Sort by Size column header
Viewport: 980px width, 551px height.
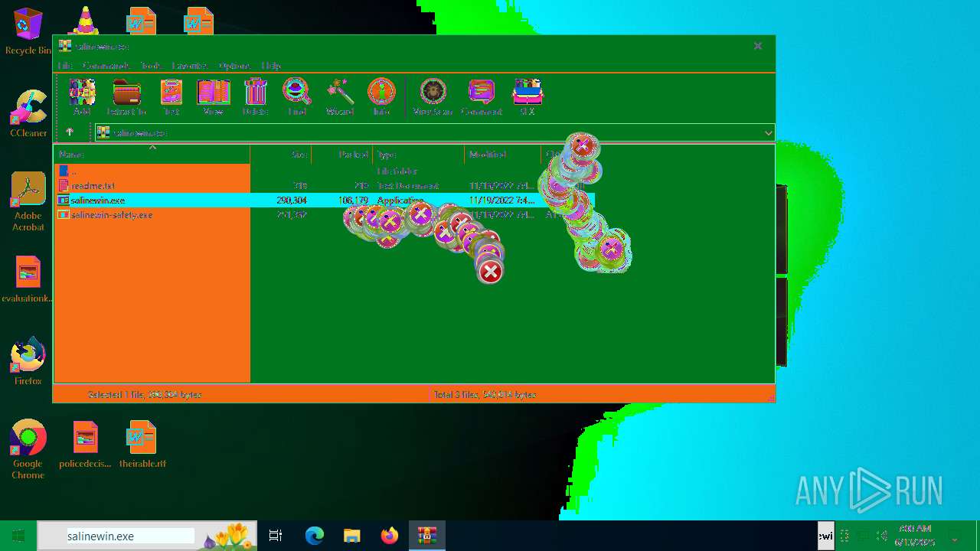281,155
